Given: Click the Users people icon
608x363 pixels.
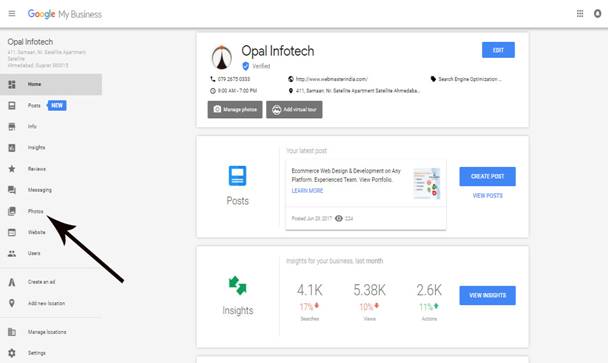Looking at the screenshot, I should pos(12,254).
